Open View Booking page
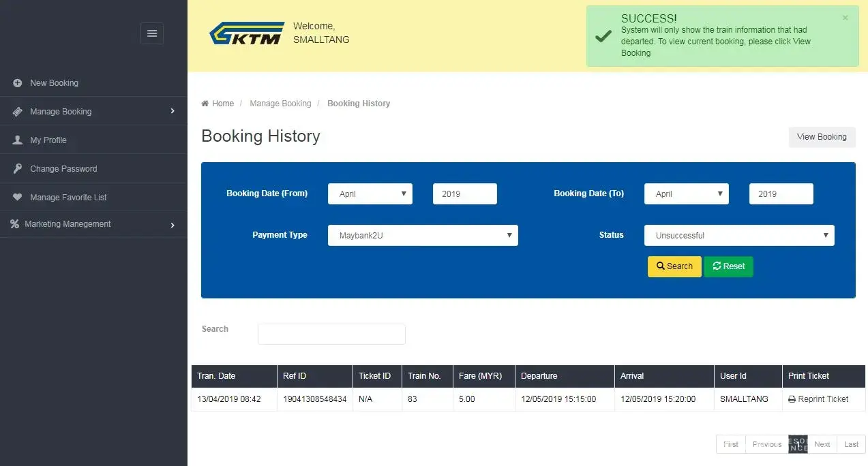 [821, 137]
